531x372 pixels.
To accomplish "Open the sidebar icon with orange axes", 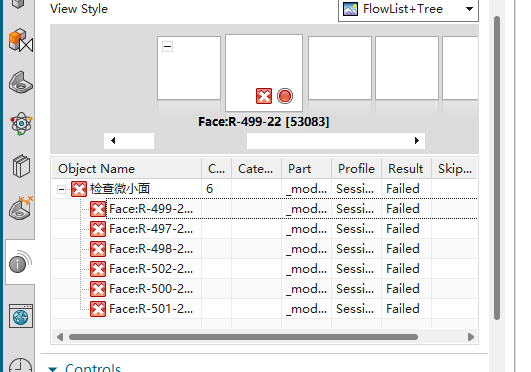I will (x=21, y=208).
